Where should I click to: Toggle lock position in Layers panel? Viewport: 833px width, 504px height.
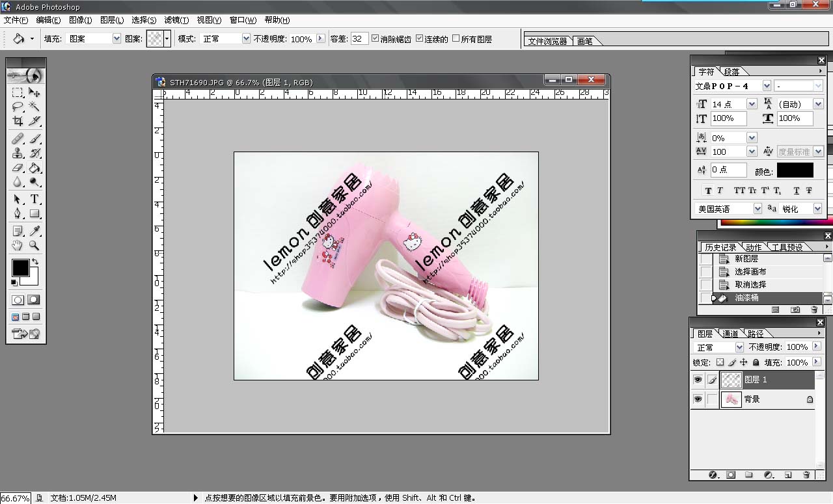pos(744,362)
